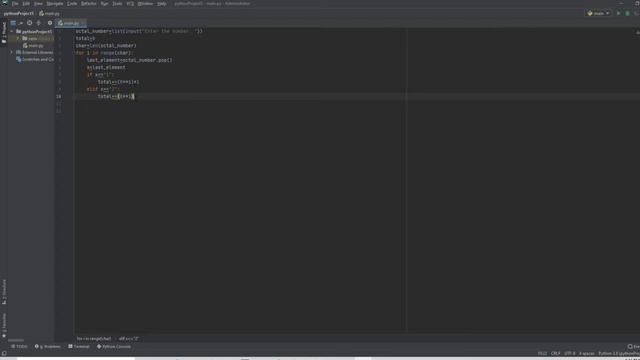The height and width of the screenshot is (360, 640).
Task: Toggle the Structure side tab
Action: tap(4, 292)
